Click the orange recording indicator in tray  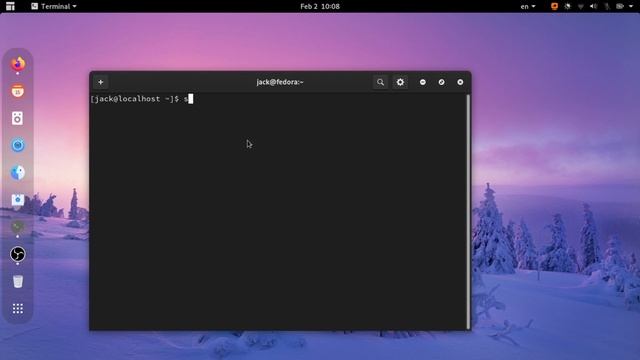[554, 6]
